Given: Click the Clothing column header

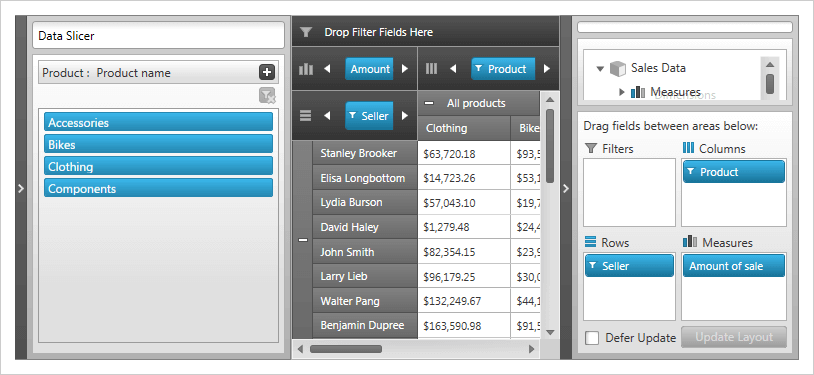Looking at the screenshot, I should point(464,128).
